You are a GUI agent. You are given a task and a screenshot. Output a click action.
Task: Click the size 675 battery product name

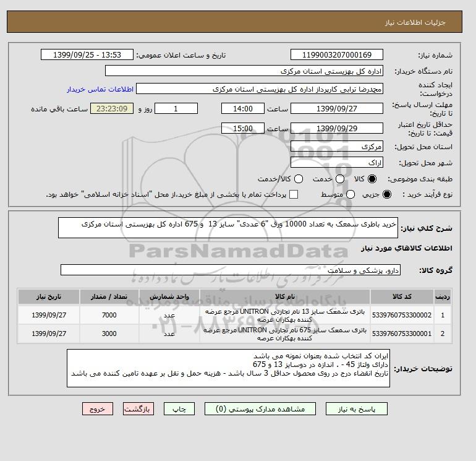pyautogui.click(x=285, y=334)
